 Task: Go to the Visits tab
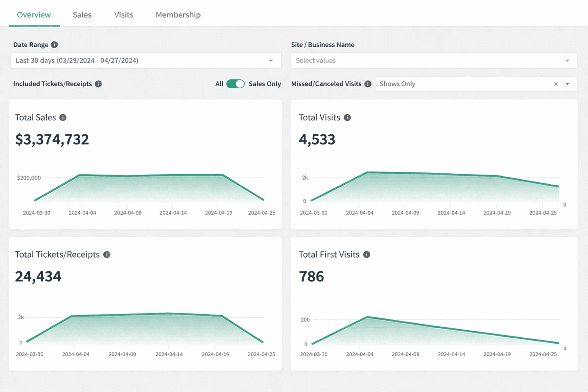pos(124,15)
